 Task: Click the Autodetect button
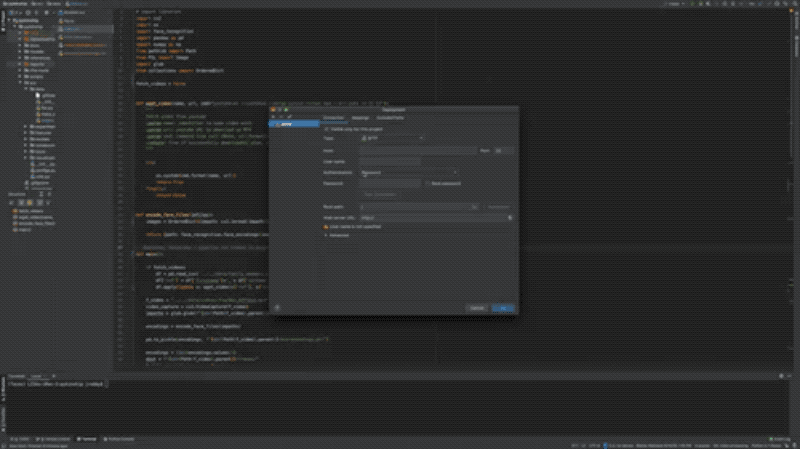point(498,207)
